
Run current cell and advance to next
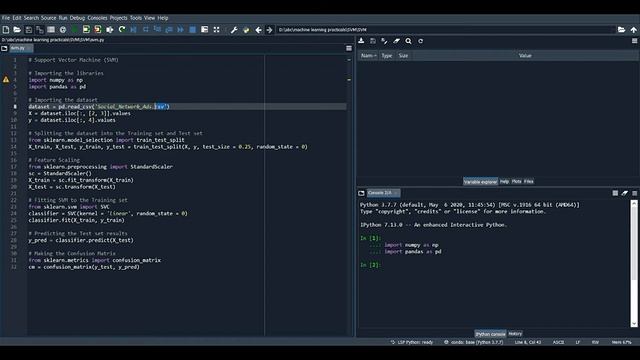[98, 29]
